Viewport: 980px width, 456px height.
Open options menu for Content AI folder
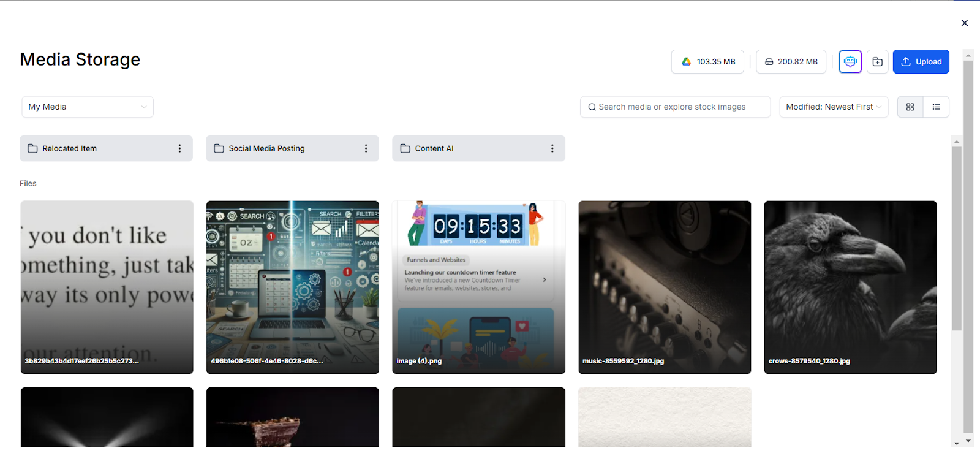552,148
